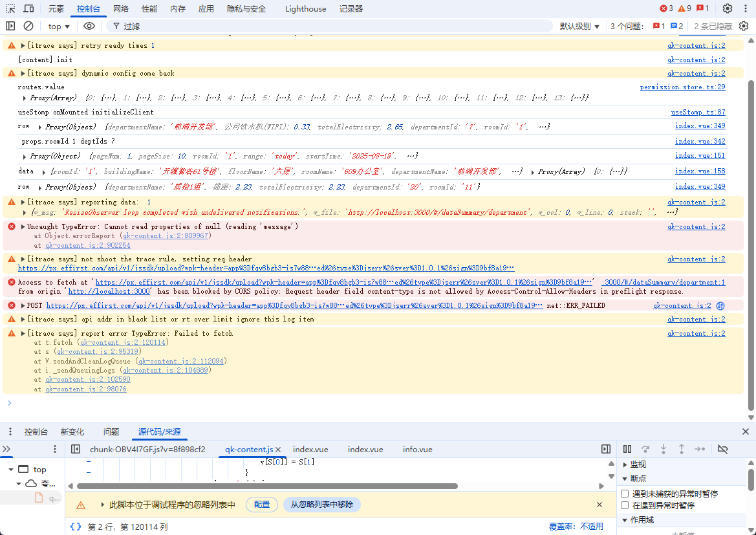Expand the POST request error entry
Viewport: 756px width, 535px height.
[x=23, y=305]
